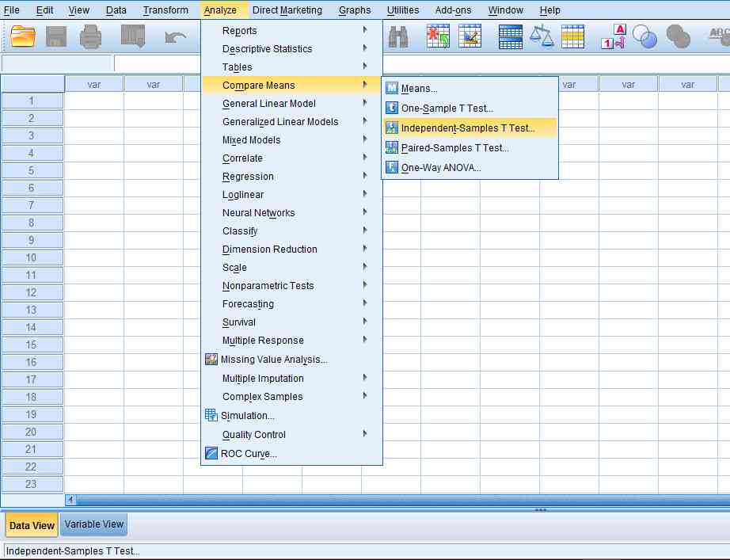
Task: Expand the Loglinear submenu
Action: (x=292, y=194)
